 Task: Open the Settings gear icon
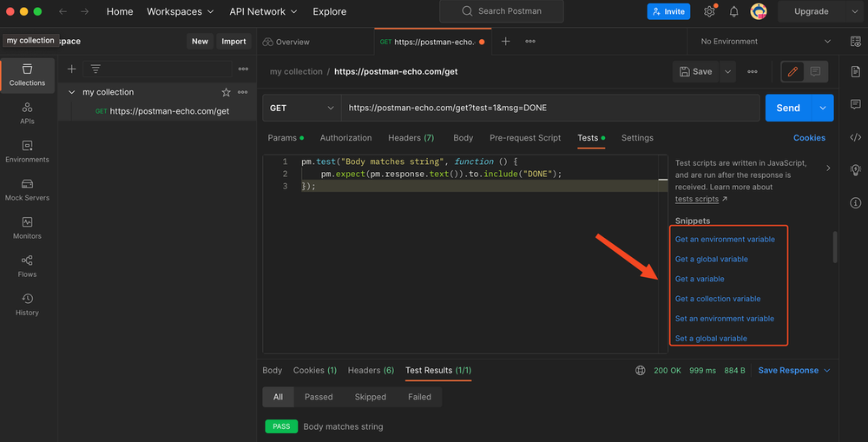[709, 11]
